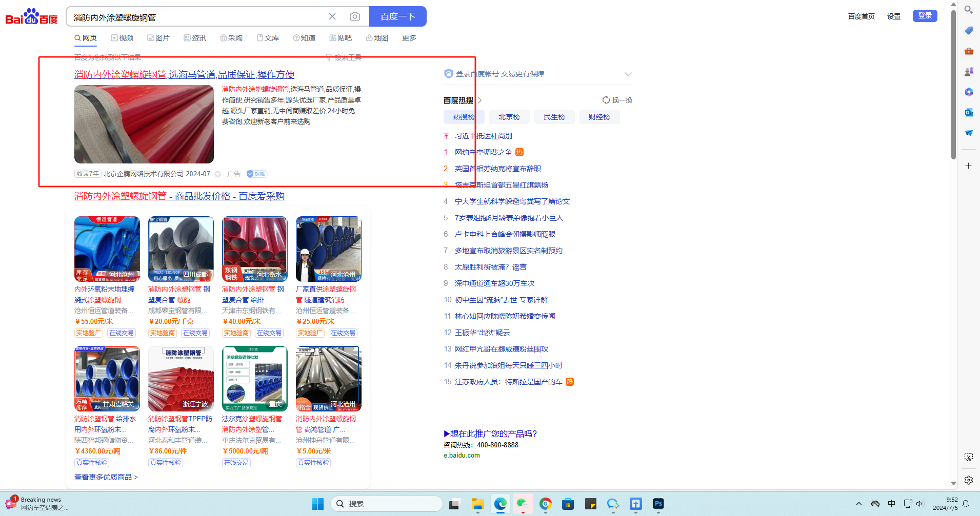Open Google Chrome from the taskbar

point(545,504)
